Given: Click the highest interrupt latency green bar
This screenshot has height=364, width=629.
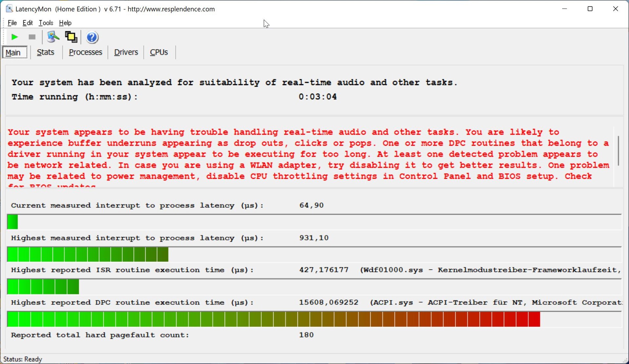Looking at the screenshot, I should 87,255.
